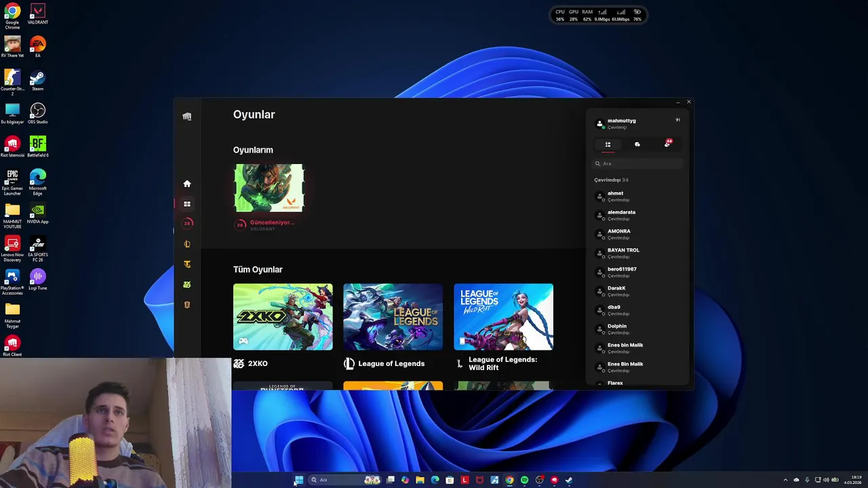
Task: Open the EA desktop shortcut
Action: pyautogui.click(x=37, y=47)
